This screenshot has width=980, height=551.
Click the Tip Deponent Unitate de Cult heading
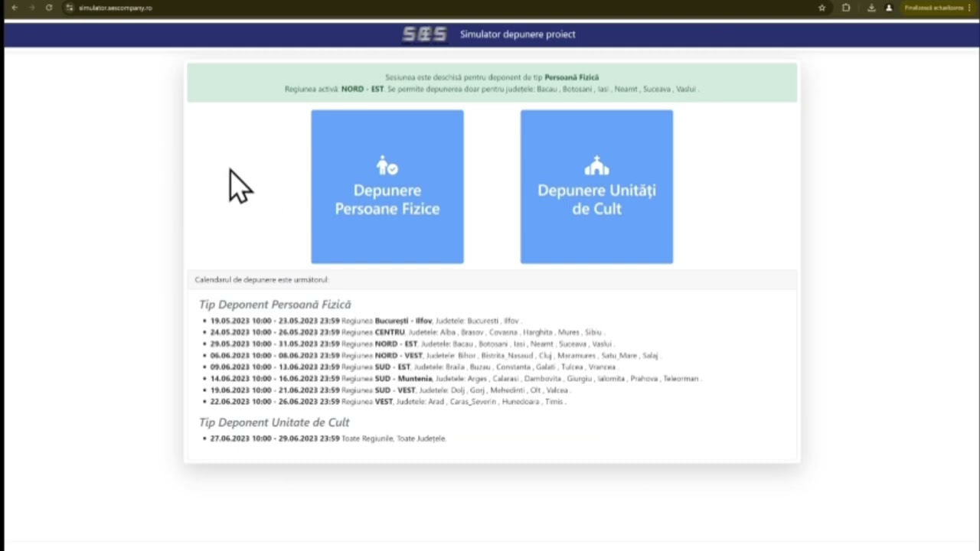pos(274,422)
